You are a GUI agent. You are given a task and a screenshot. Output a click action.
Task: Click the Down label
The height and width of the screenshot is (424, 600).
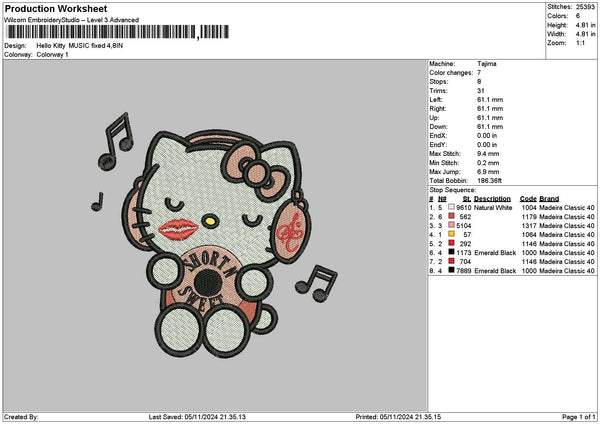pos(439,127)
